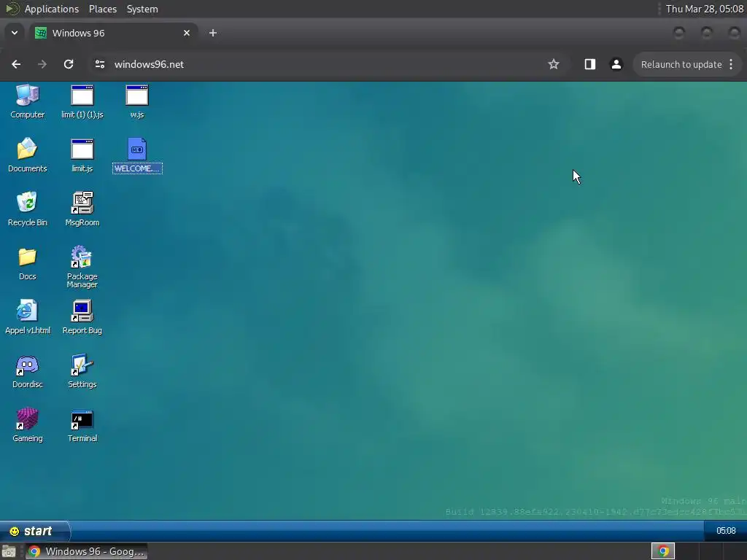Launch the Report Bug shortcut

pos(82,317)
